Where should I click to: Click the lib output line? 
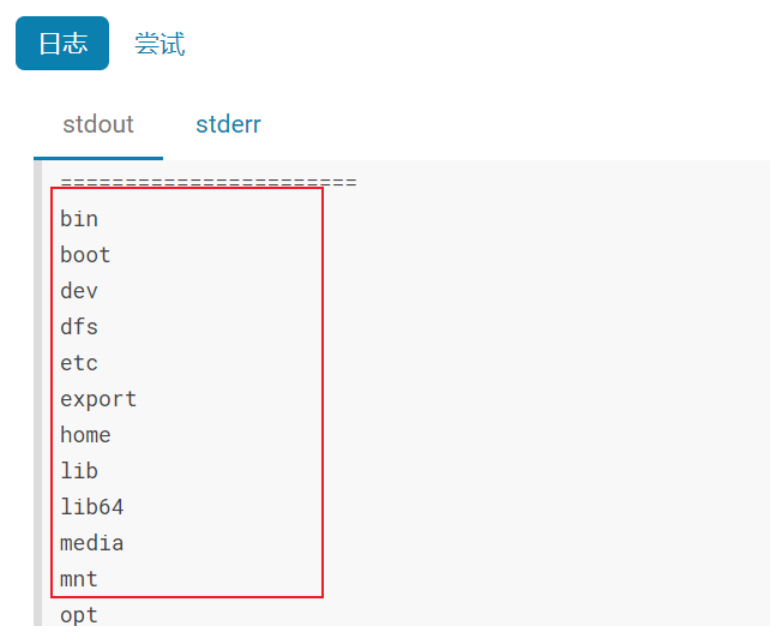point(79,471)
